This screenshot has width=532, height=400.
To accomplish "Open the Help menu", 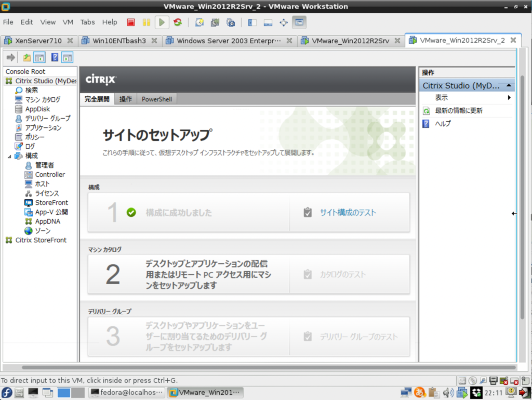I will (110, 22).
